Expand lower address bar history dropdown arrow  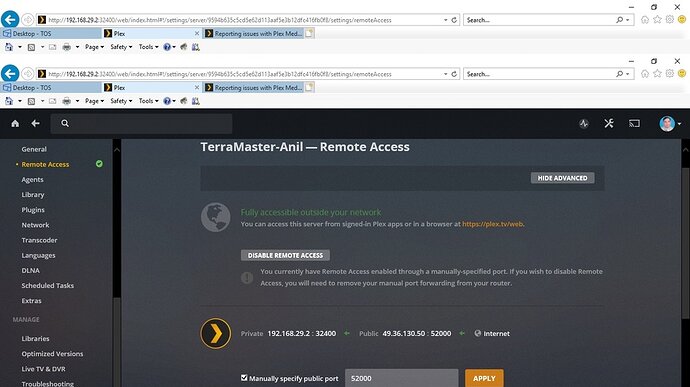(x=445, y=74)
